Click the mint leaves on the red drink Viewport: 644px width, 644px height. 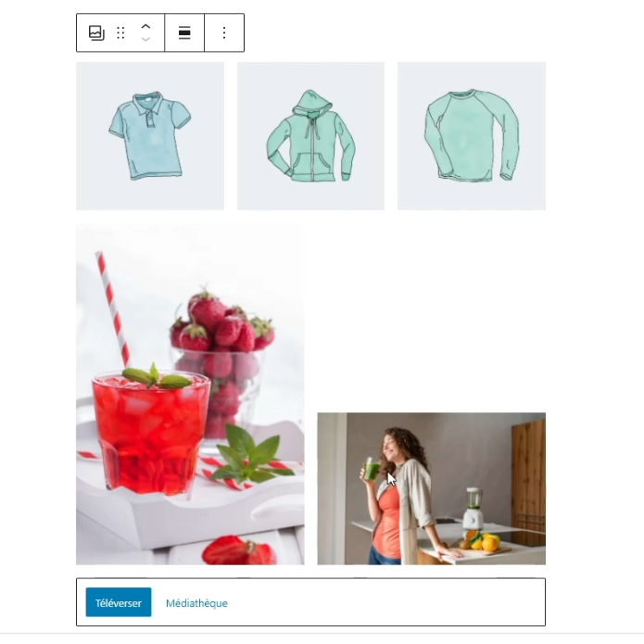(157, 376)
